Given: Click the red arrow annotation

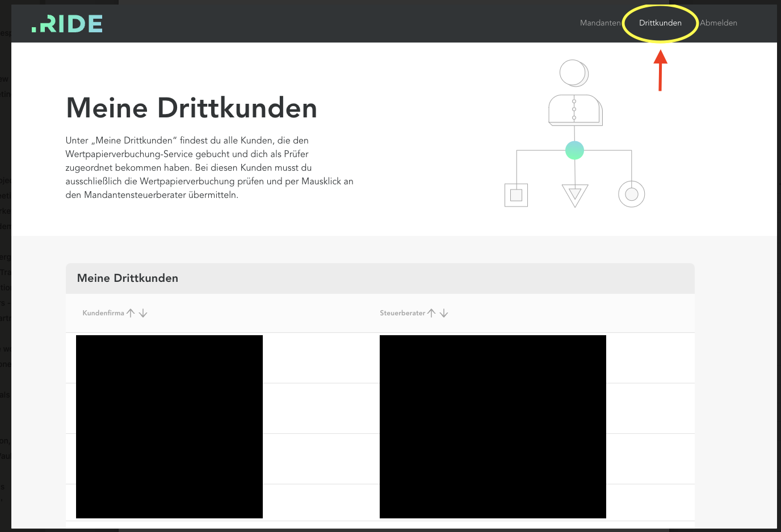Looking at the screenshot, I should (660, 71).
